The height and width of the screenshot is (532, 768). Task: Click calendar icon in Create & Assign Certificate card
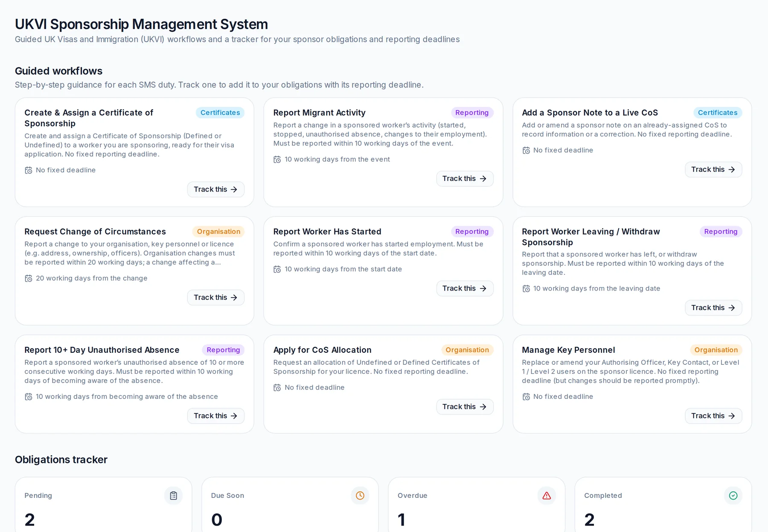pos(29,170)
